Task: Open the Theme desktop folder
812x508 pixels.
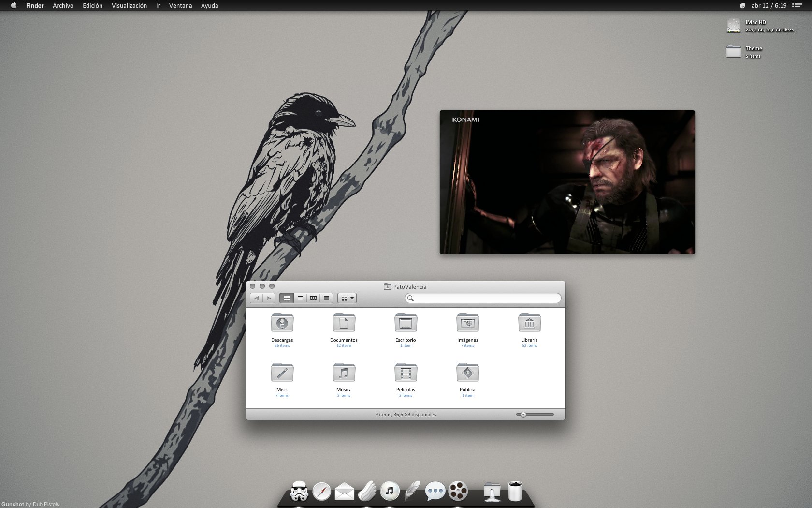Action: [x=734, y=51]
